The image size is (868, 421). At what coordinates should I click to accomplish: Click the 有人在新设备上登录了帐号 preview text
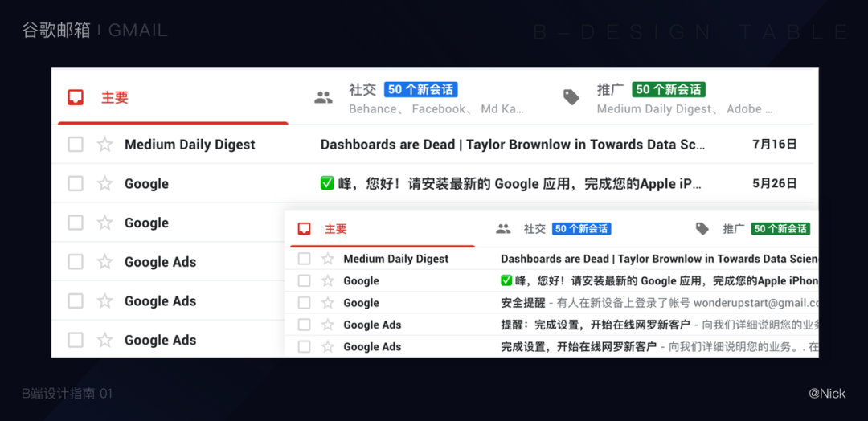624,303
